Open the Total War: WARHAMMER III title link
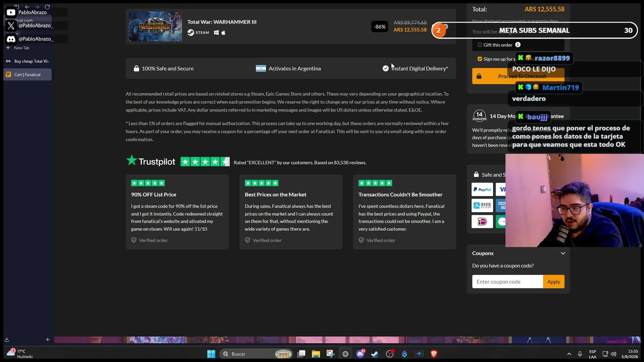The height and width of the screenshot is (362, 644). [222, 22]
